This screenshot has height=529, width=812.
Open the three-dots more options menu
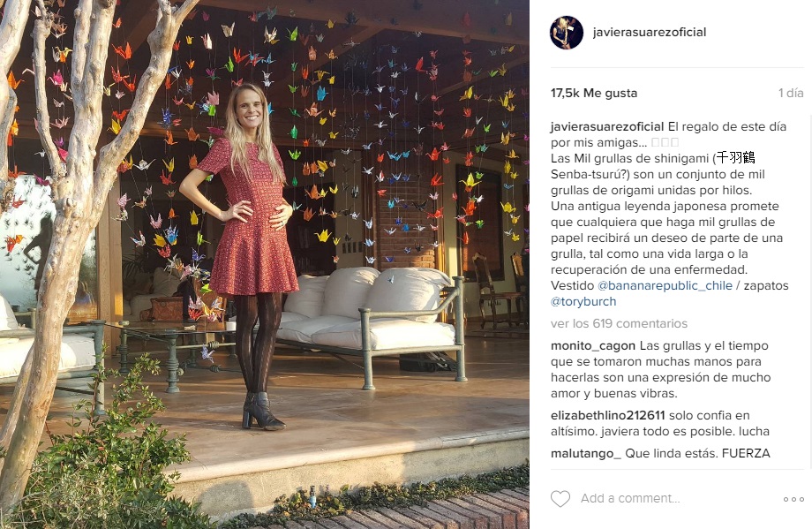tap(793, 499)
